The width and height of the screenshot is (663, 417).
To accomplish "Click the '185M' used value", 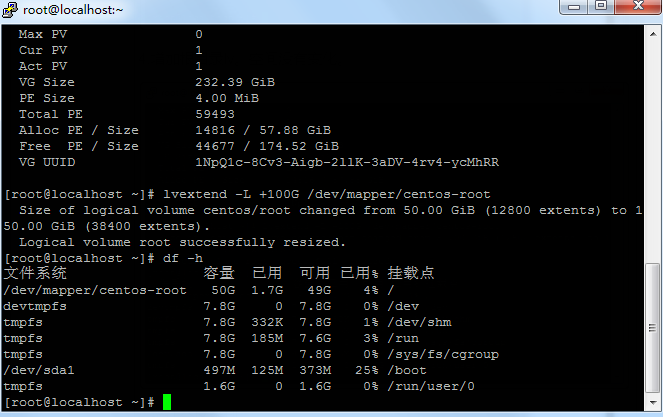I will (267, 339).
